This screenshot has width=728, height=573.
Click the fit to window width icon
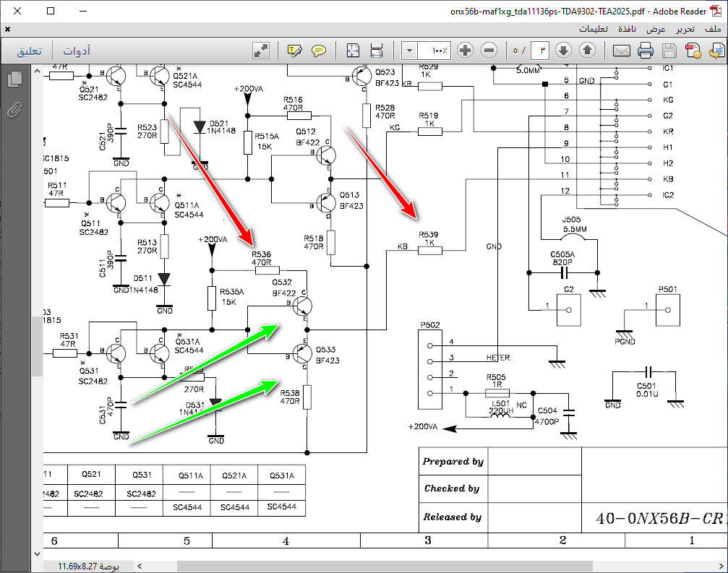[377, 51]
